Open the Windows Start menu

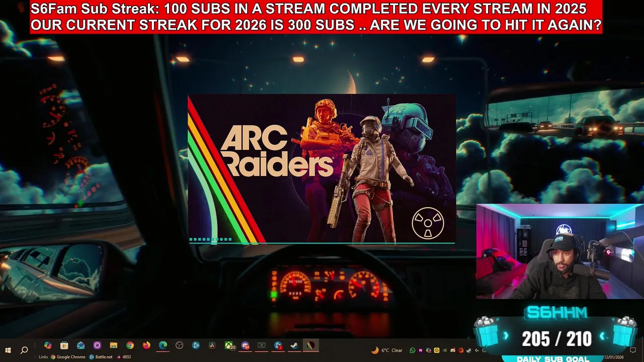pyautogui.click(x=8, y=350)
